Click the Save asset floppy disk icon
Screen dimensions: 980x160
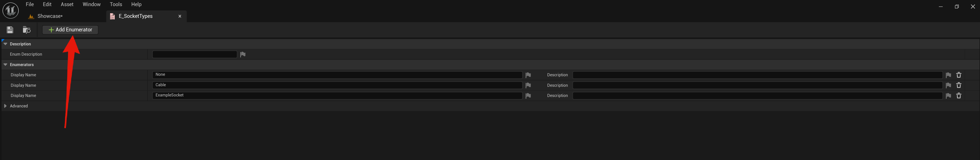10,30
